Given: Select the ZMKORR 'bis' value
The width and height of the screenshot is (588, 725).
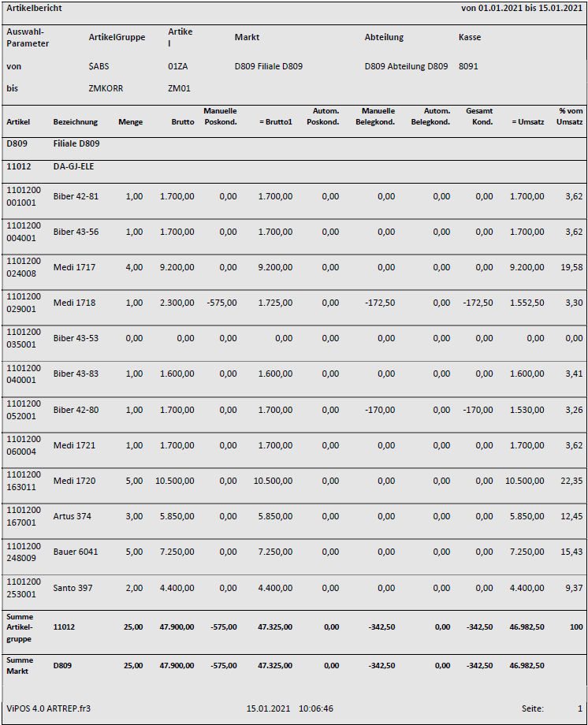Looking at the screenshot, I should point(106,88).
